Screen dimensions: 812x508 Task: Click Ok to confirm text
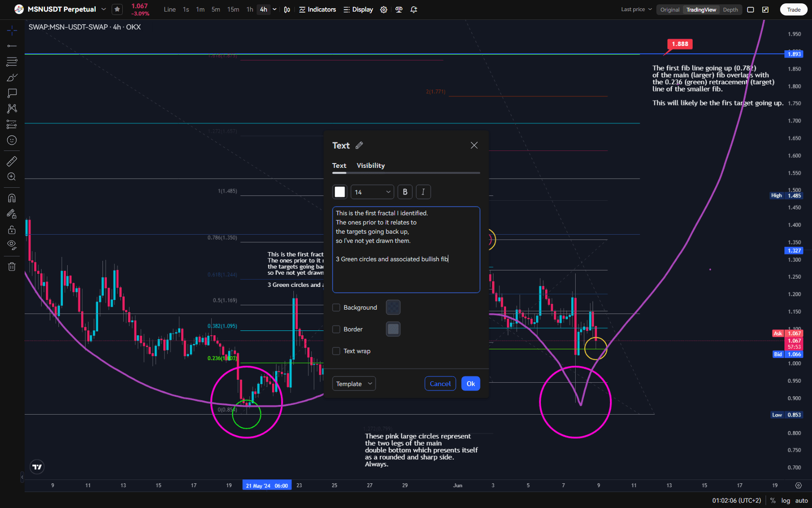coord(471,384)
